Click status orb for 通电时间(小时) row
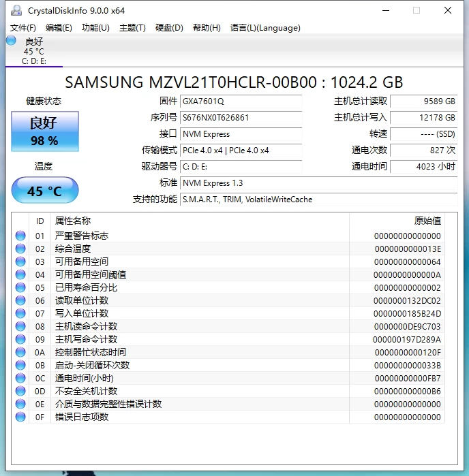The image size is (469, 476). [x=20, y=378]
